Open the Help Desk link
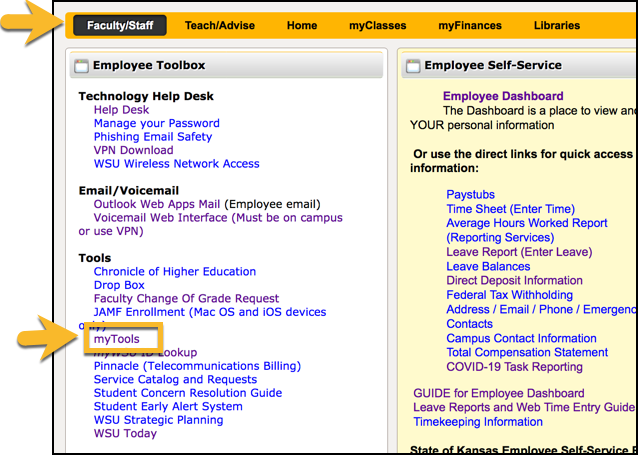The image size is (638, 455). 121,110
